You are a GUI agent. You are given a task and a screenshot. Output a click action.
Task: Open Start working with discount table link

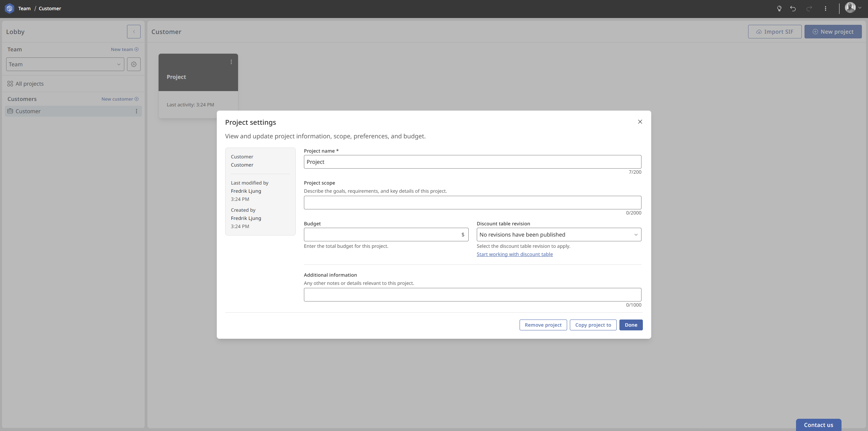tap(515, 254)
